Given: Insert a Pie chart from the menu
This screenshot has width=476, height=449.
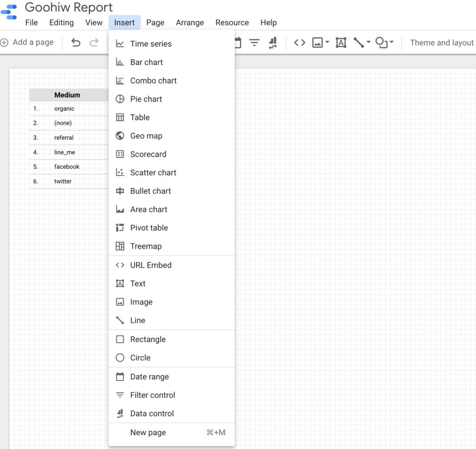Looking at the screenshot, I should coord(146,99).
